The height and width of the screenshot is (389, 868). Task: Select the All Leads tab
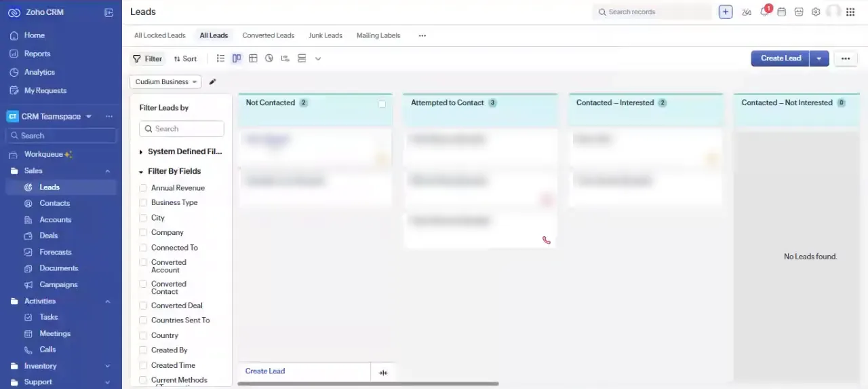pyautogui.click(x=214, y=35)
